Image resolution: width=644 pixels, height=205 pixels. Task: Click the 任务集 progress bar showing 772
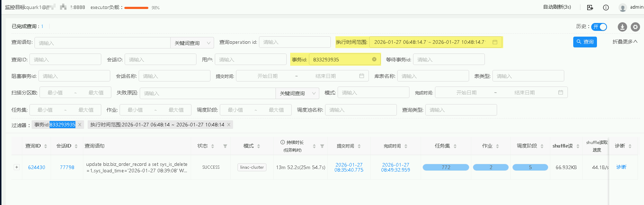coord(446,167)
